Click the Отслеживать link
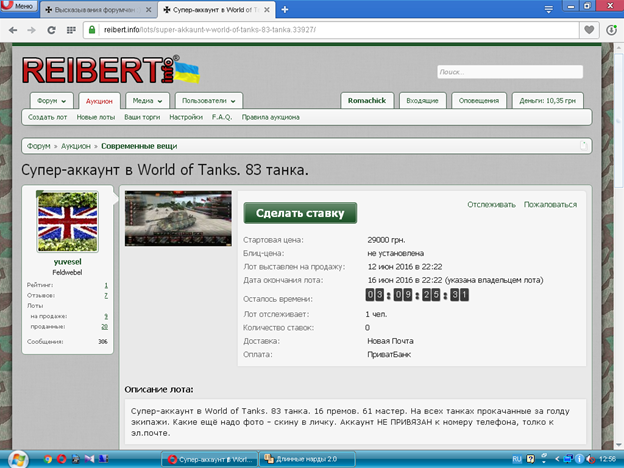624x468 pixels. pos(491,205)
